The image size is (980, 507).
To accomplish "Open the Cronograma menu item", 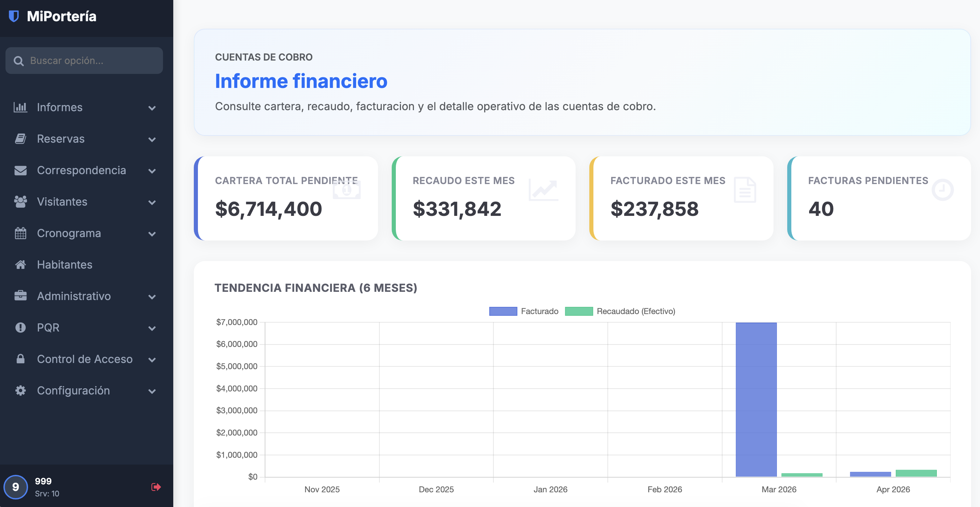I will point(85,233).
